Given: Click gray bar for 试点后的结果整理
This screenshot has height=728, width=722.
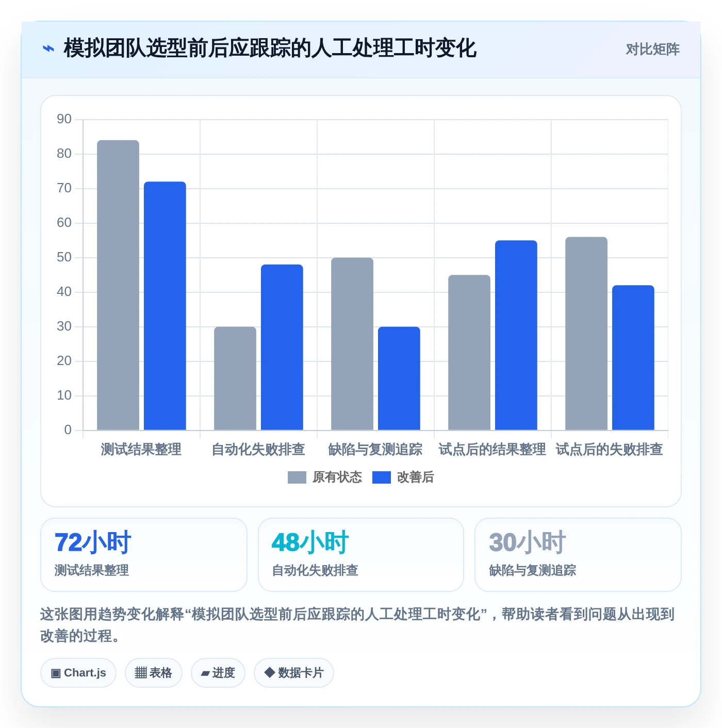Looking at the screenshot, I should [469, 353].
